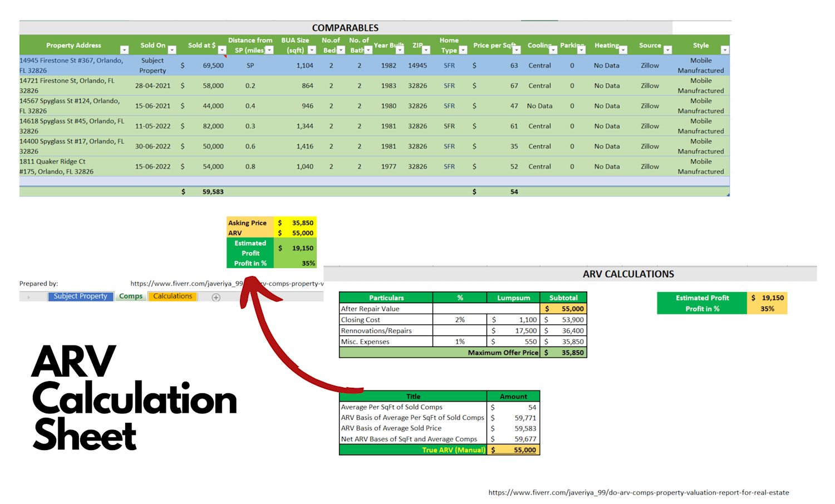
Task: Open the Heating filter dropdown
Action: click(x=623, y=50)
